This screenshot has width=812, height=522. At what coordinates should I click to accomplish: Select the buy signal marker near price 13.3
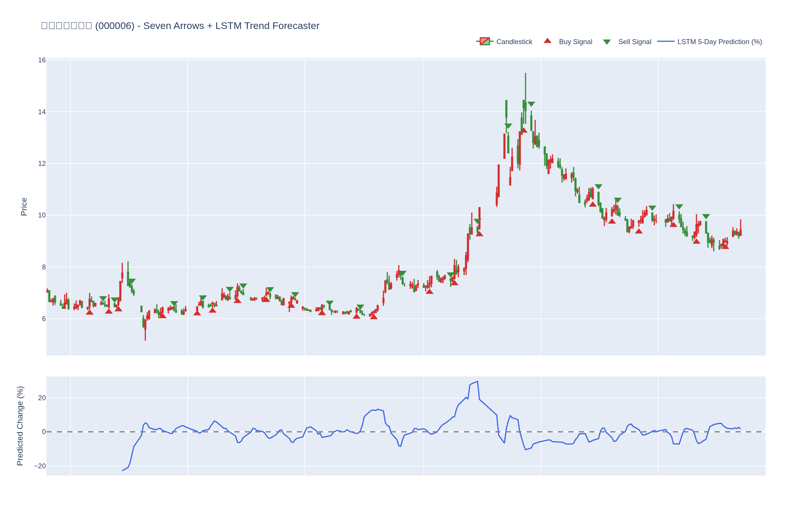(524, 130)
